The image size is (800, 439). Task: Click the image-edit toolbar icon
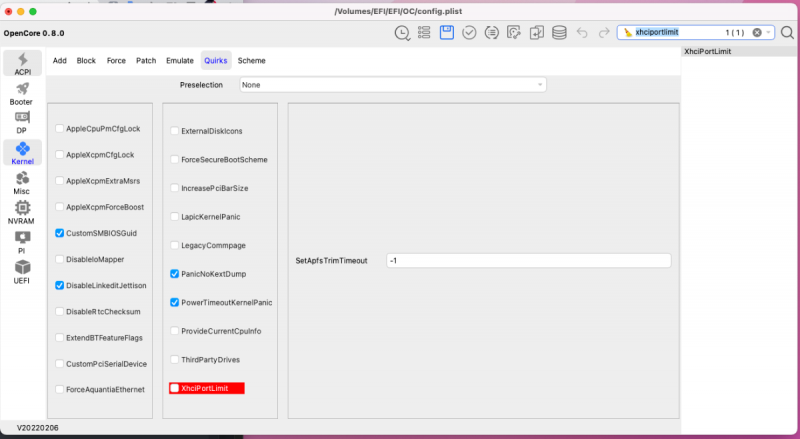[x=514, y=33]
